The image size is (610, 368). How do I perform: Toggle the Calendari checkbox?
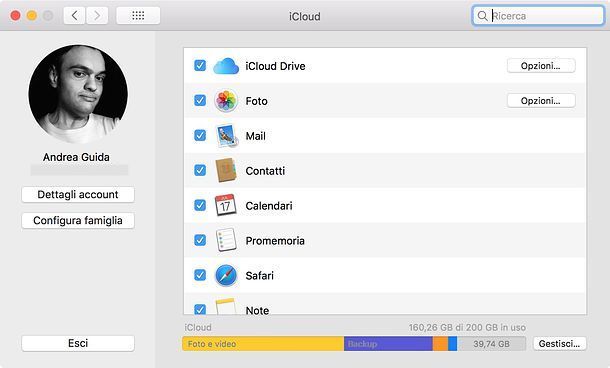[x=200, y=205]
